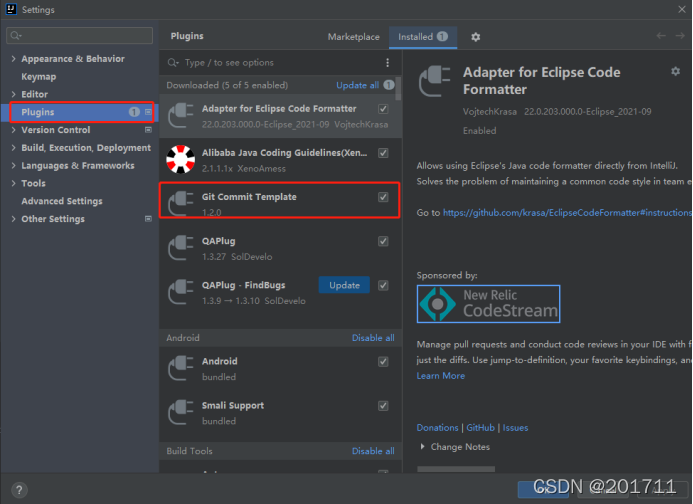
Task: Expand Version Control settings
Action: coord(13,130)
